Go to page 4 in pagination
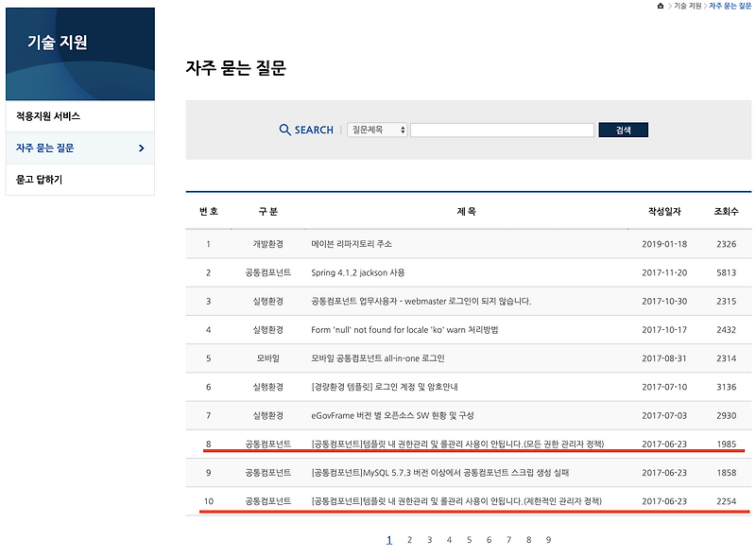 pos(449,540)
